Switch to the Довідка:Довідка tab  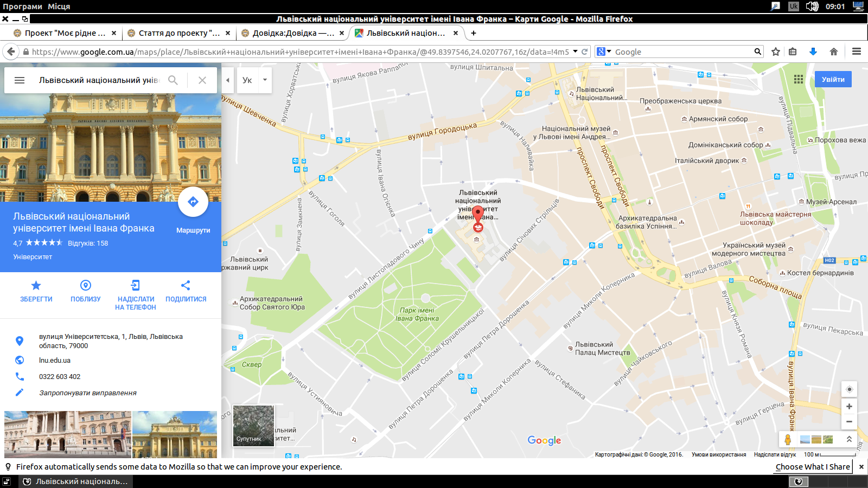[292, 33]
